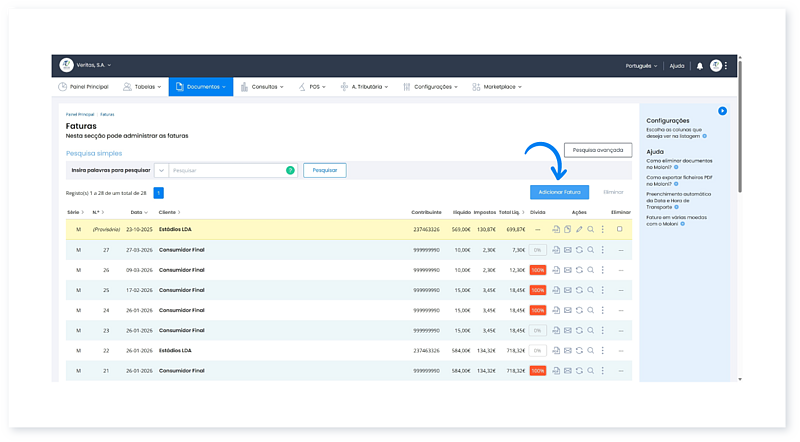Click the sync icon for invoice 26

[579, 270]
